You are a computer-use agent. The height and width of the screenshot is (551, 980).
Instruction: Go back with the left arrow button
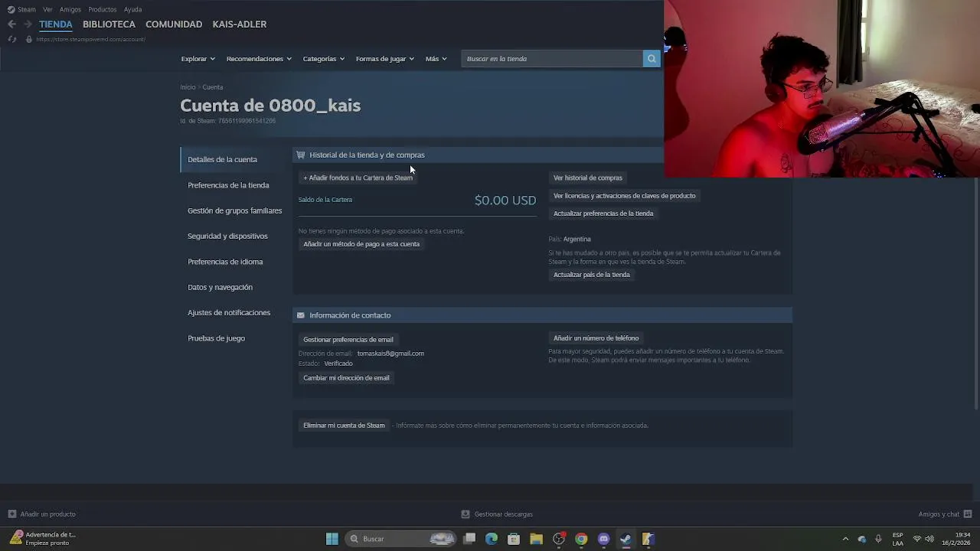point(11,24)
